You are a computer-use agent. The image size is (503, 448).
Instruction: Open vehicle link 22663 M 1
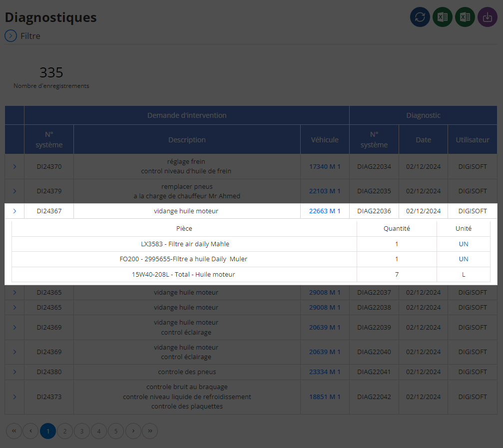click(x=325, y=211)
